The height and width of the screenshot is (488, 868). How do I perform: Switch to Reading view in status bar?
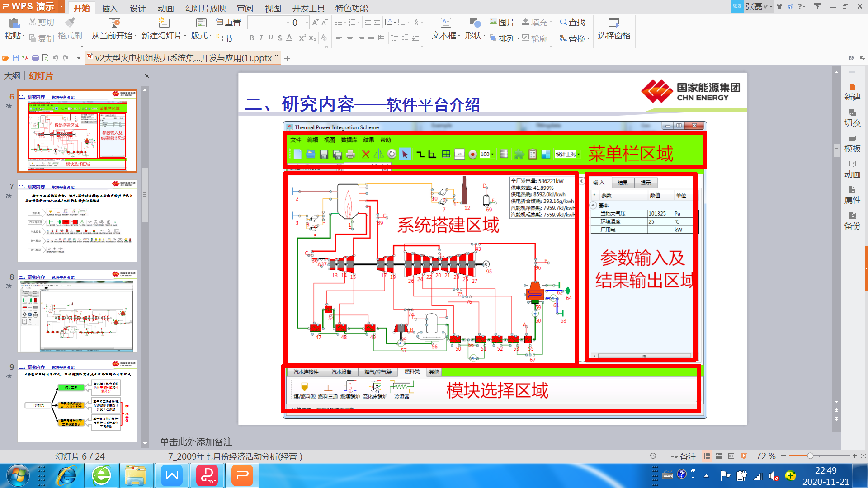click(x=731, y=456)
